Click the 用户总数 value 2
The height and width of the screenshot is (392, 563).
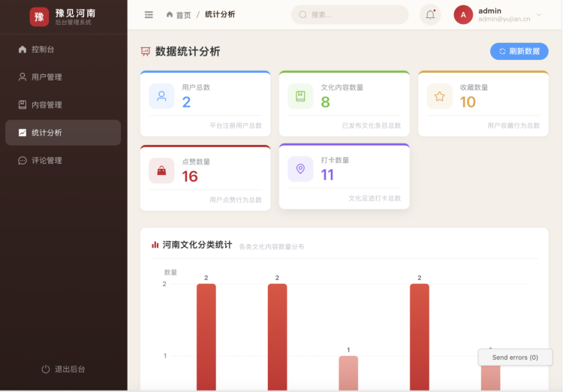coord(186,102)
